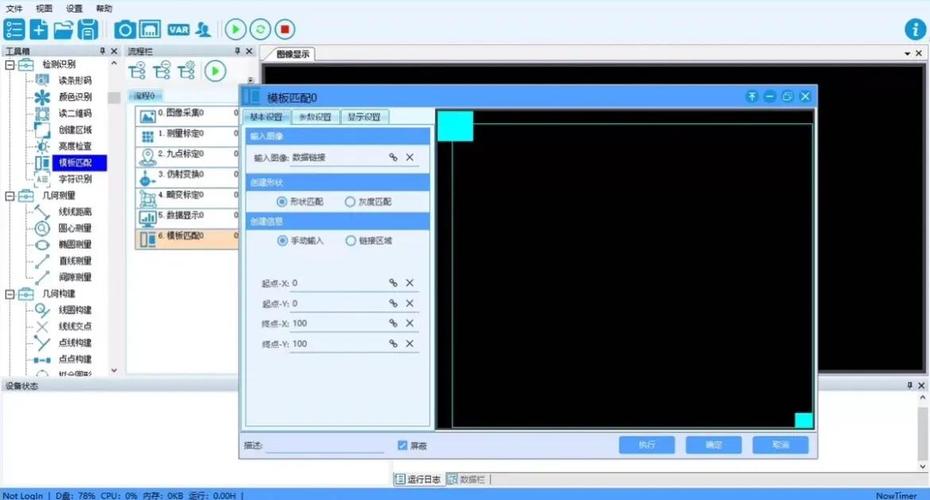The width and height of the screenshot is (930, 500).
Task: Select flow step 3. 仿射变换0
Action: click(187, 177)
